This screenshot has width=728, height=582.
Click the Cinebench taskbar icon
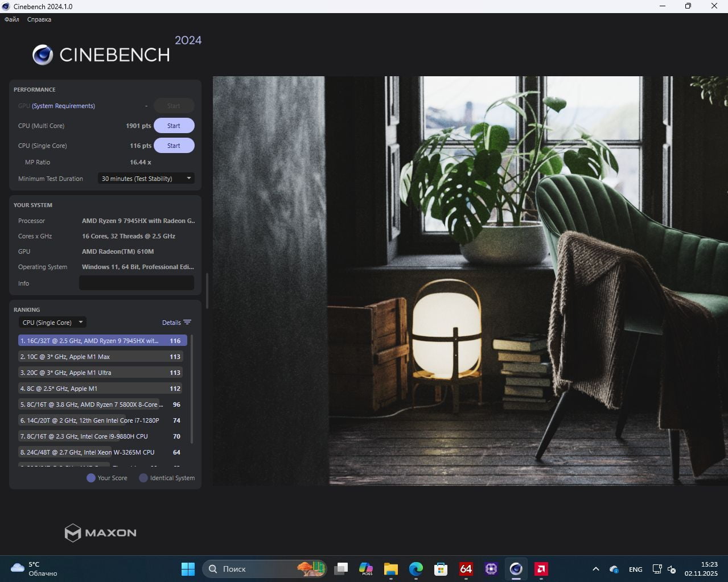[x=516, y=569]
